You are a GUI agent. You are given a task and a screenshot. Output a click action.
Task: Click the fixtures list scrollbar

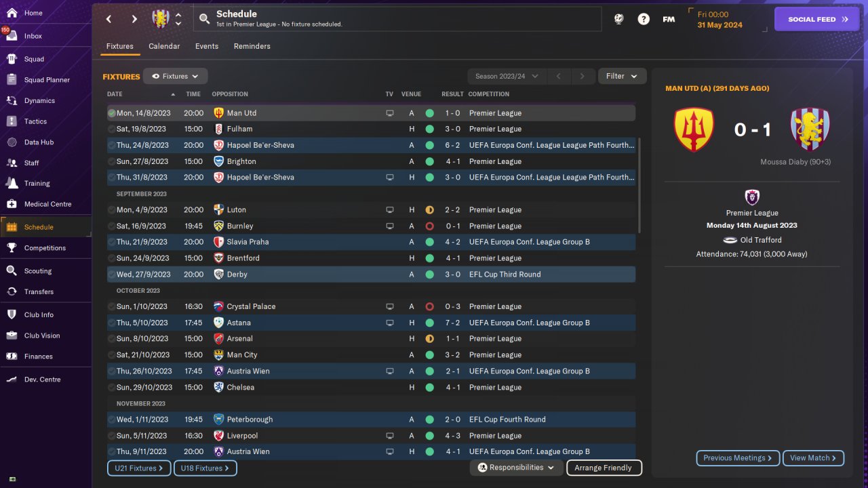[x=638, y=186]
